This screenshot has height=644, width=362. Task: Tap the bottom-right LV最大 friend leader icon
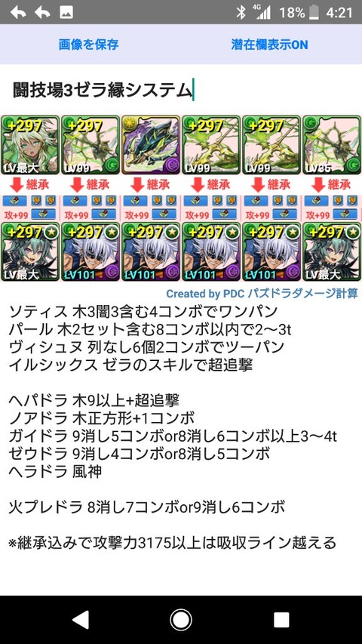[332, 251]
